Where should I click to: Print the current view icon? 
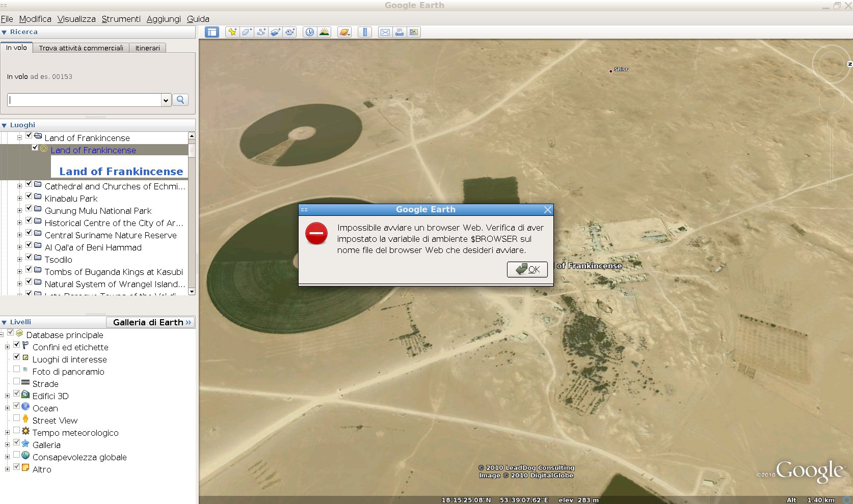click(399, 32)
